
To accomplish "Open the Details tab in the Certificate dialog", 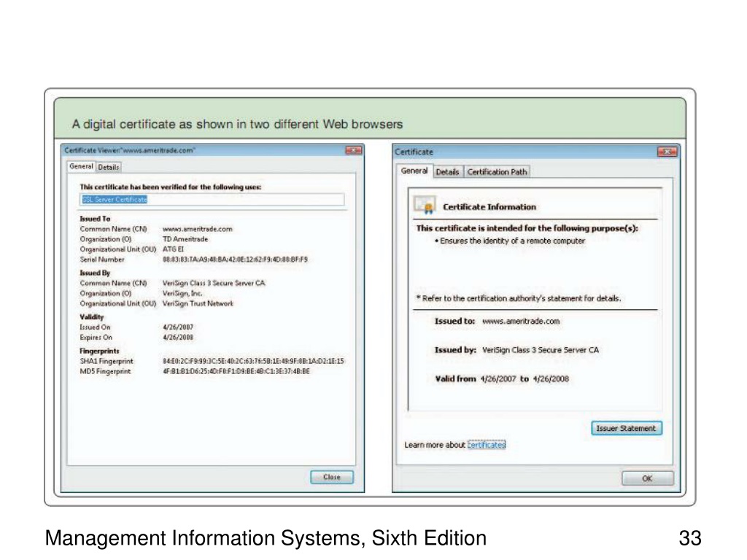I will pos(447,172).
